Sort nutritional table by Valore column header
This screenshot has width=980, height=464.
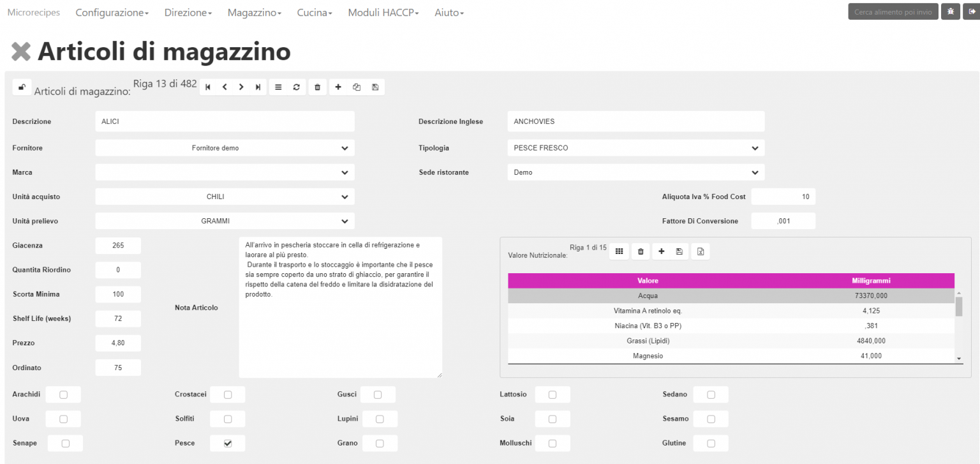[648, 281]
